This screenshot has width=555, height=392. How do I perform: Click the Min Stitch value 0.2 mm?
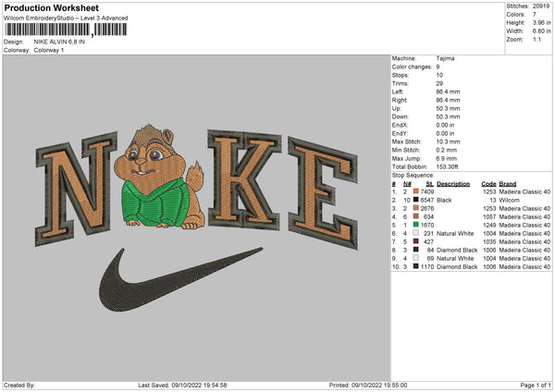[x=447, y=150]
